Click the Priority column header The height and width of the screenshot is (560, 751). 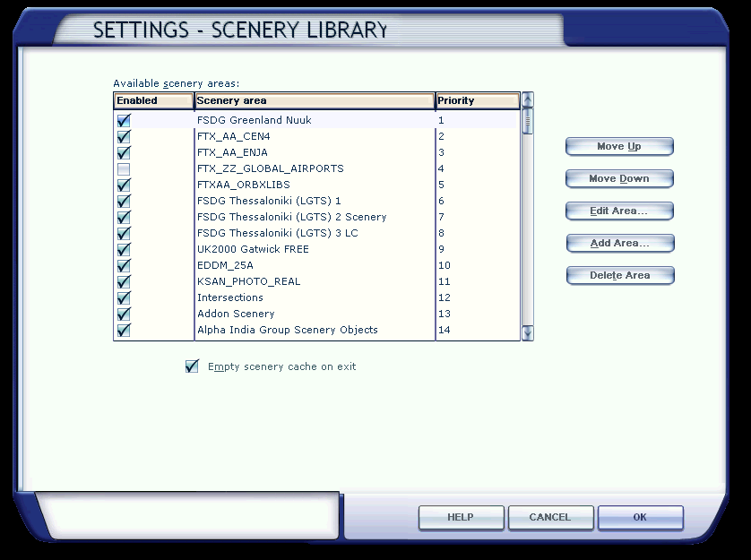[477, 101]
